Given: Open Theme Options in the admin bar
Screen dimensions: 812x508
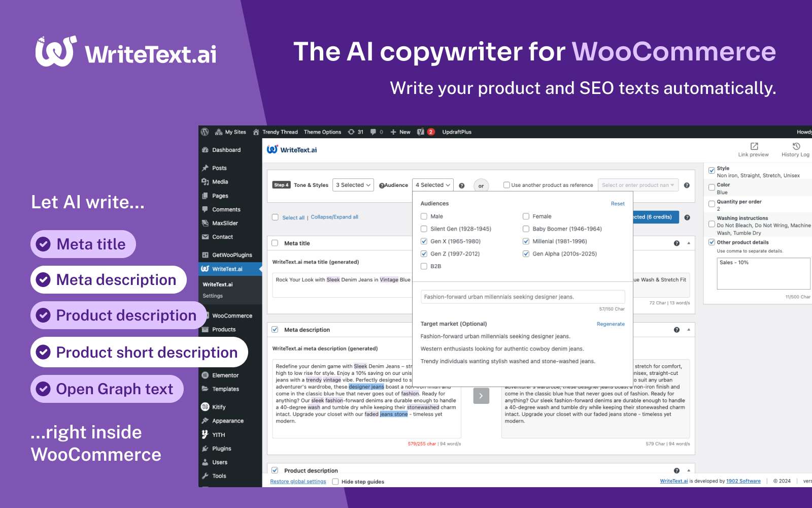Looking at the screenshot, I should click(x=323, y=132).
